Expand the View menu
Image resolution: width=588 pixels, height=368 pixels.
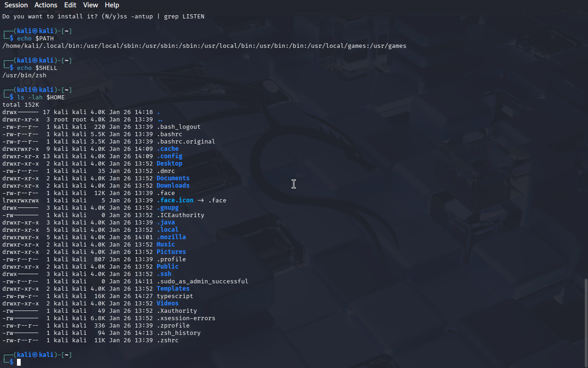point(90,5)
